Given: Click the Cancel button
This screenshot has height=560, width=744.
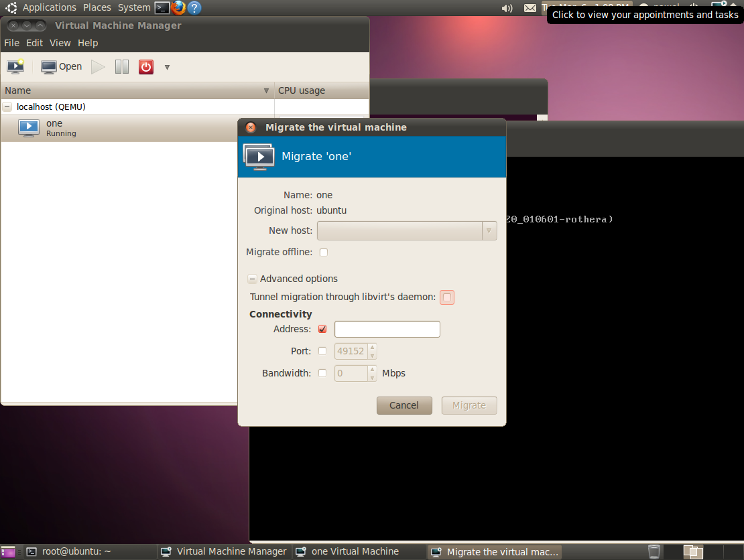Looking at the screenshot, I should click(x=404, y=405).
